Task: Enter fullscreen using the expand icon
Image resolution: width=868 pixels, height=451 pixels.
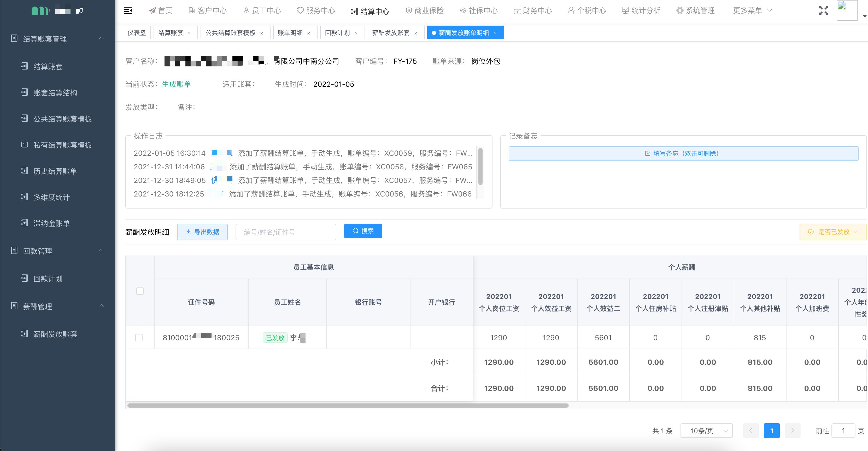Action: coord(824,10)
